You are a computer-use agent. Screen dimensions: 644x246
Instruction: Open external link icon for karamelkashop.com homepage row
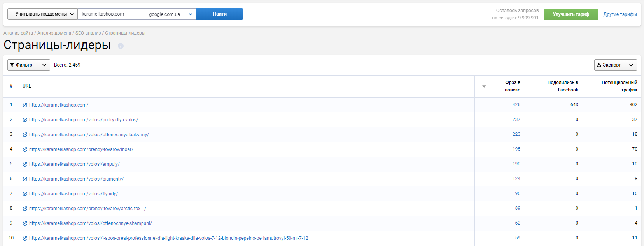coord(25,105)
